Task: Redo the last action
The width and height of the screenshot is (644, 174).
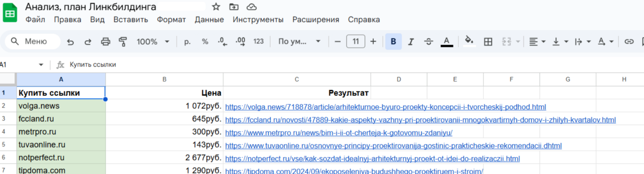Action: coord(88,42)
